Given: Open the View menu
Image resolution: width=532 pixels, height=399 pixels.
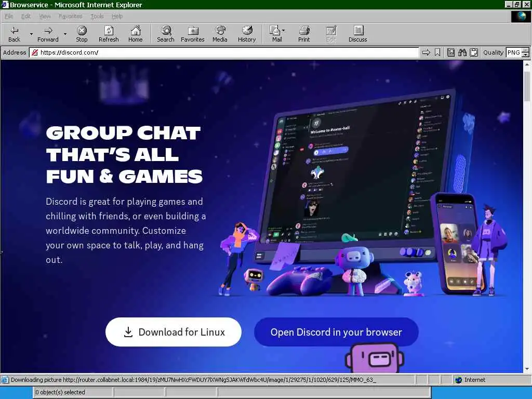Looking at the screenshot, I should click(45, 16).
